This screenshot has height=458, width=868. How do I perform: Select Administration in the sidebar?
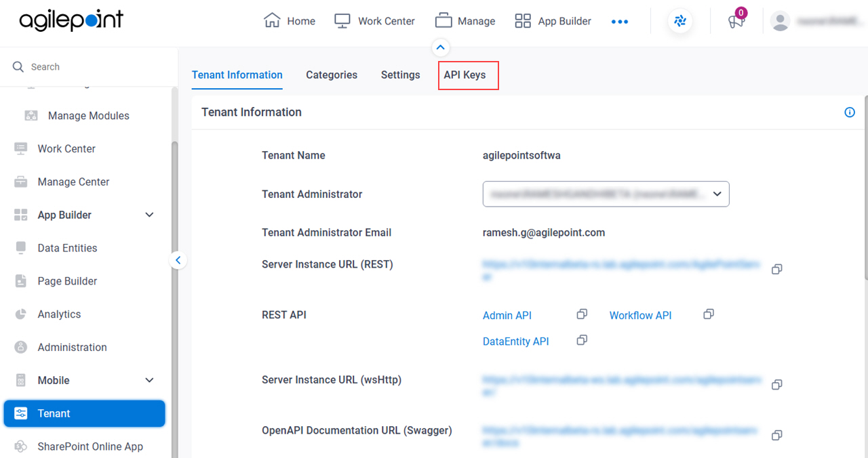(x=72, y=348)
